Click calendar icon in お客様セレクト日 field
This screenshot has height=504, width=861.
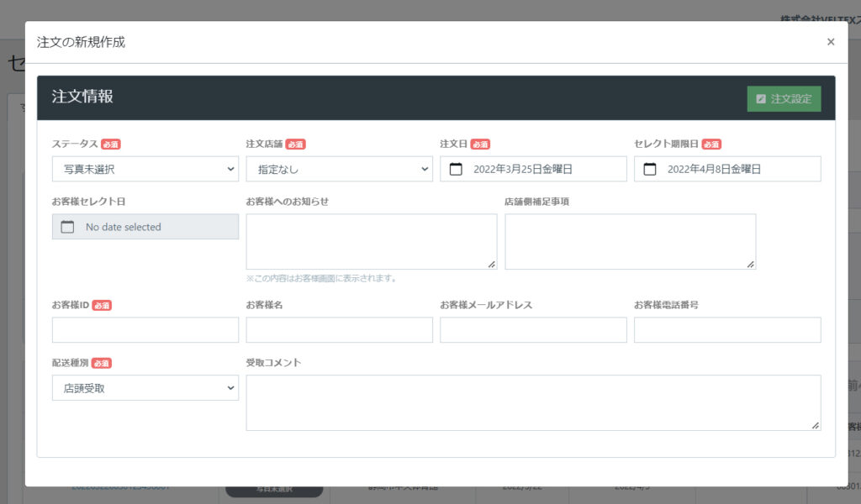[x=68, y=227]
